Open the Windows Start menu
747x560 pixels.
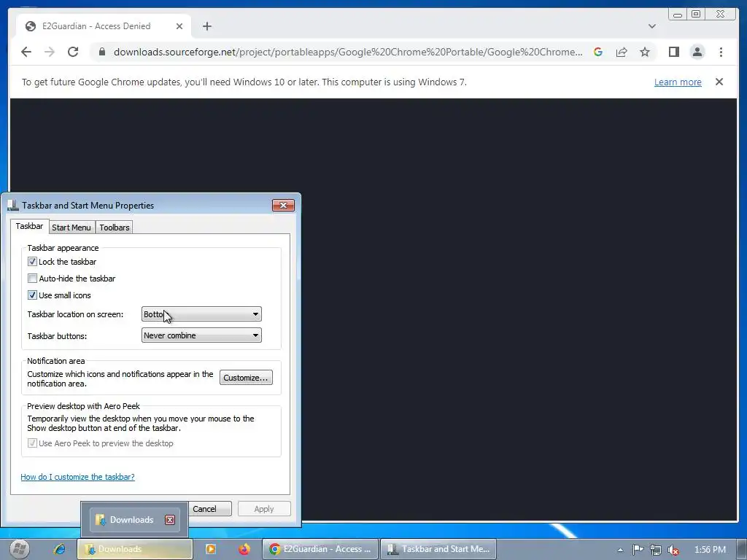tap(19, 549)
